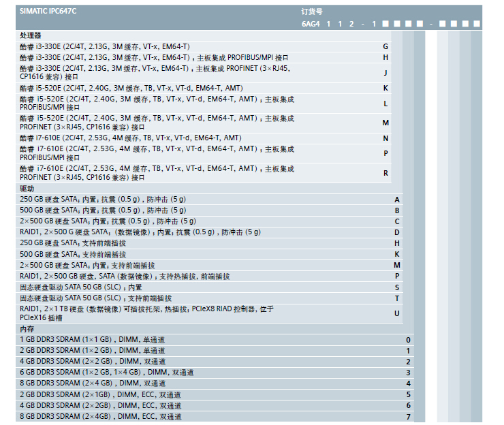Screen dimensions: 504x425
Task: Select the 内存 section header
Action: point(27,329)
